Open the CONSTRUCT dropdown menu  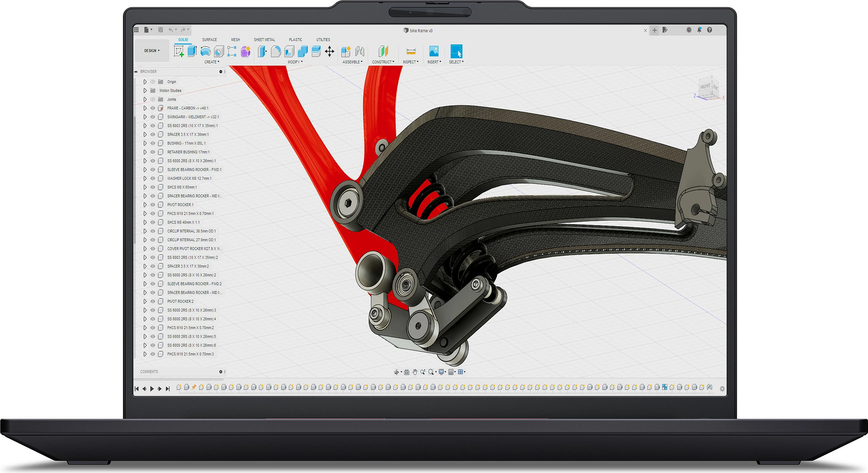383,62
